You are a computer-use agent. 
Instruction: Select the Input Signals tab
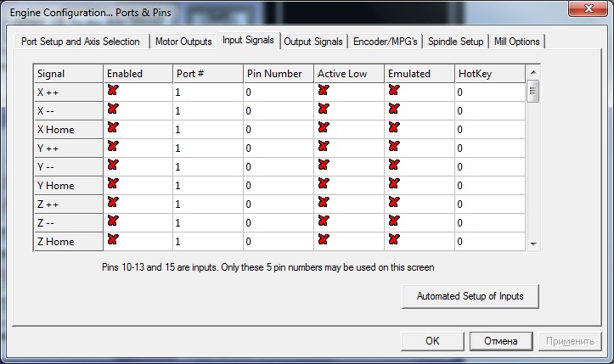[248, 40]
